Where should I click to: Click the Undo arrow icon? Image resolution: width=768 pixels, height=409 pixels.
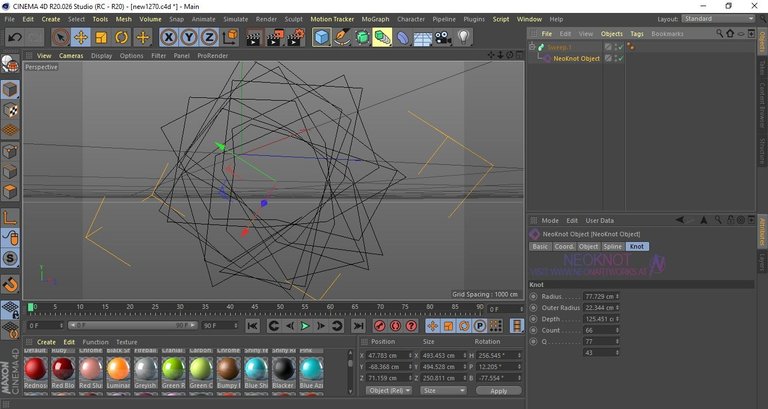pyautogui.click(x=16, y=37)
